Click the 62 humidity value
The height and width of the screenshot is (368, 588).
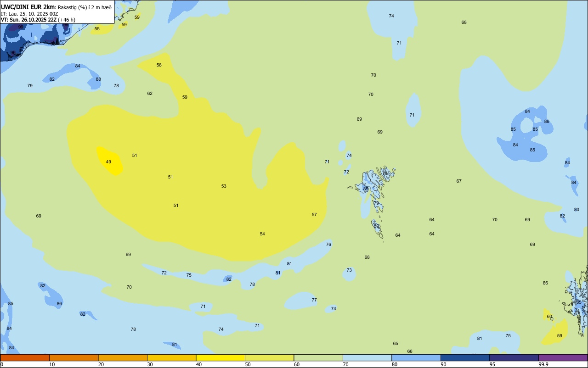click(x=150, y=94)
